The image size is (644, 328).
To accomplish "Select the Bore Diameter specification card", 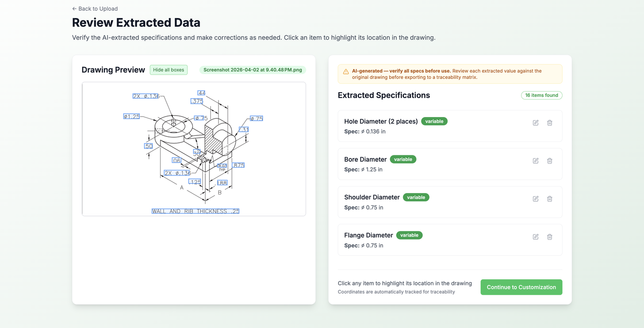I will [414, 164].
